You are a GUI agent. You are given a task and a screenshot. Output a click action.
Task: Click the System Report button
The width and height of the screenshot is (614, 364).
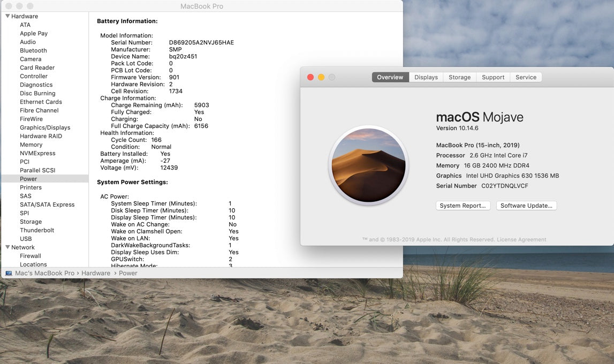tap(463, 206)
